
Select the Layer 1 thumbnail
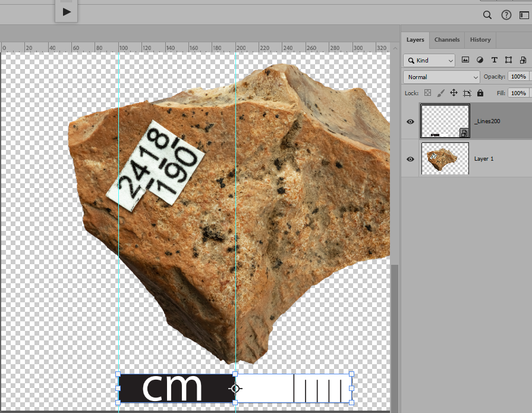click(x=445, y=158)
